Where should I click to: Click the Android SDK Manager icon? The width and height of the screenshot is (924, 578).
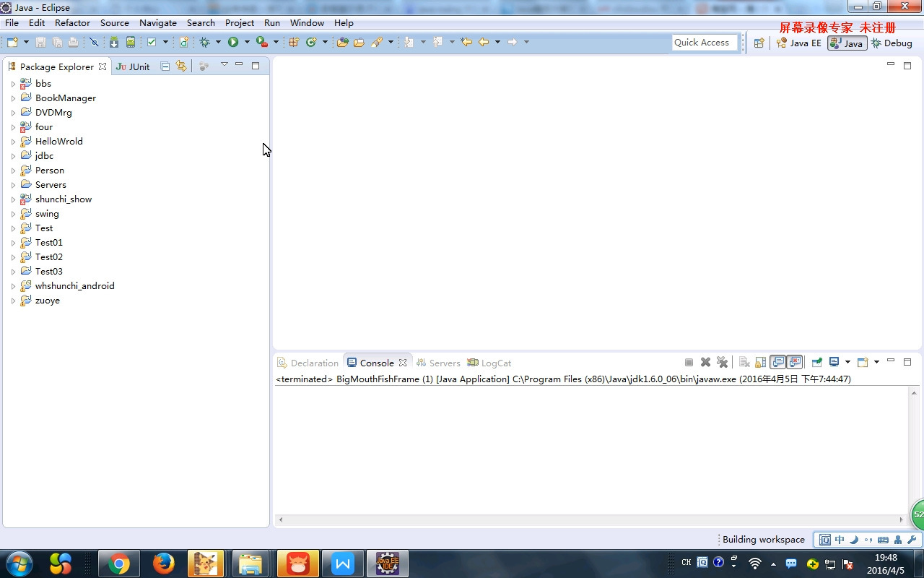coord(114,43)
